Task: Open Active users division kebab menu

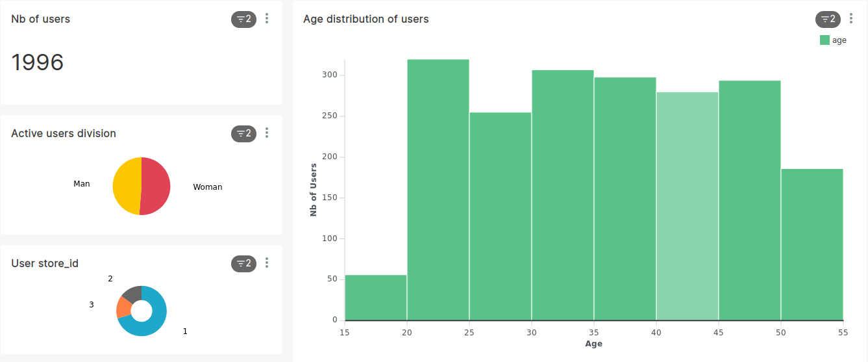Action: pyautogui.click(x=267, y=133)
